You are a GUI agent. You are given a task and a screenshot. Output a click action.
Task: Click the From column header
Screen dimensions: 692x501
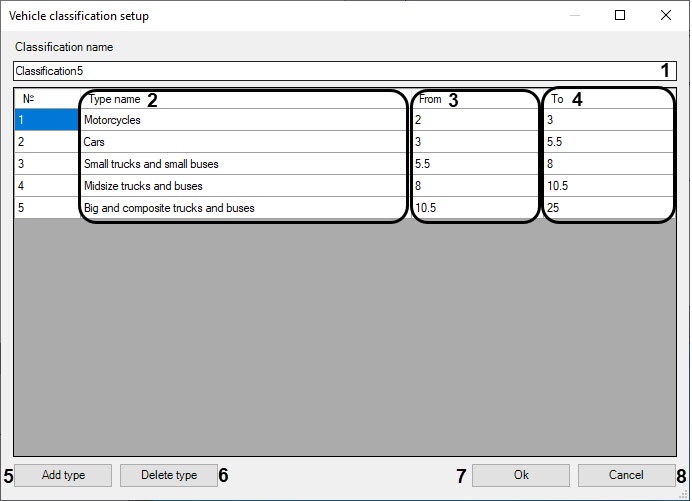(477, 99)
